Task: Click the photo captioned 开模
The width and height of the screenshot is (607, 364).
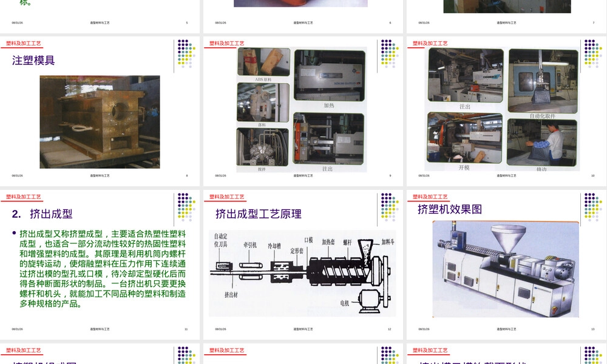Action: pyautogui.click(x=464, y=138)
